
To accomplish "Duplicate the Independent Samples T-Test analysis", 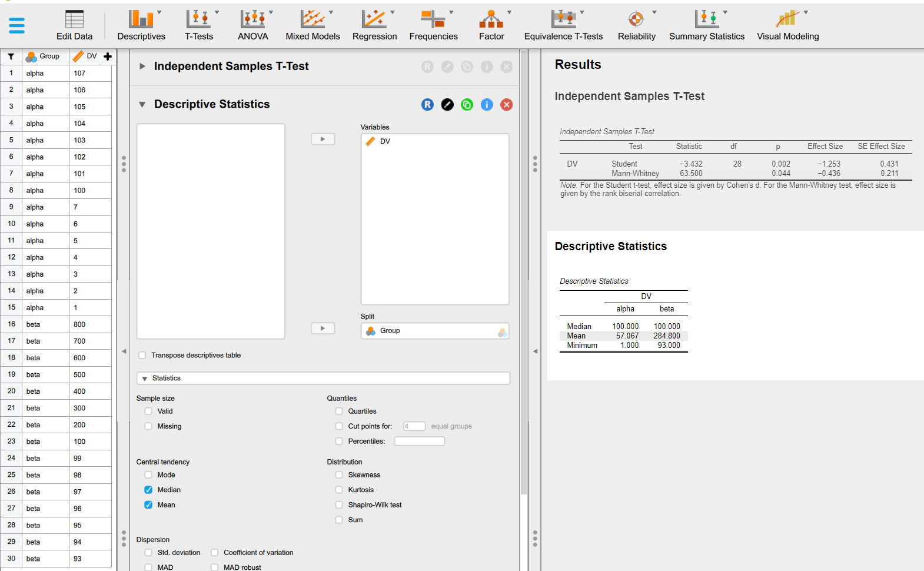I will 467,67.
